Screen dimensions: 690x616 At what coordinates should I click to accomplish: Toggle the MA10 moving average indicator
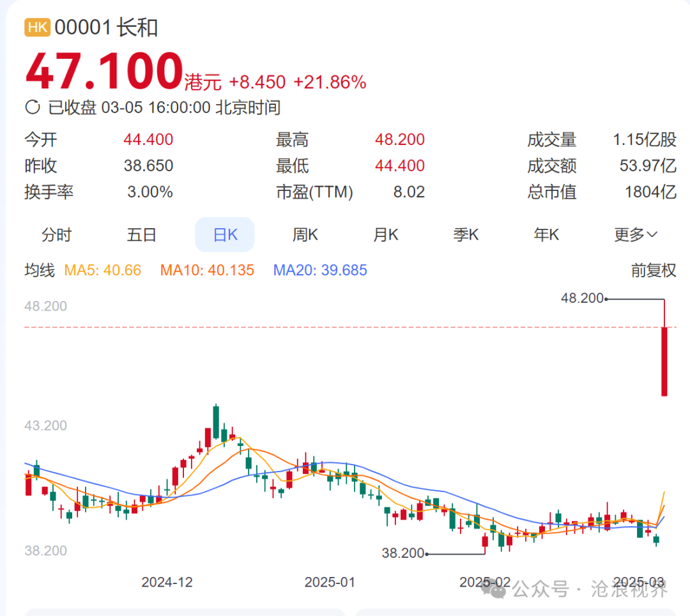[207, 270]
